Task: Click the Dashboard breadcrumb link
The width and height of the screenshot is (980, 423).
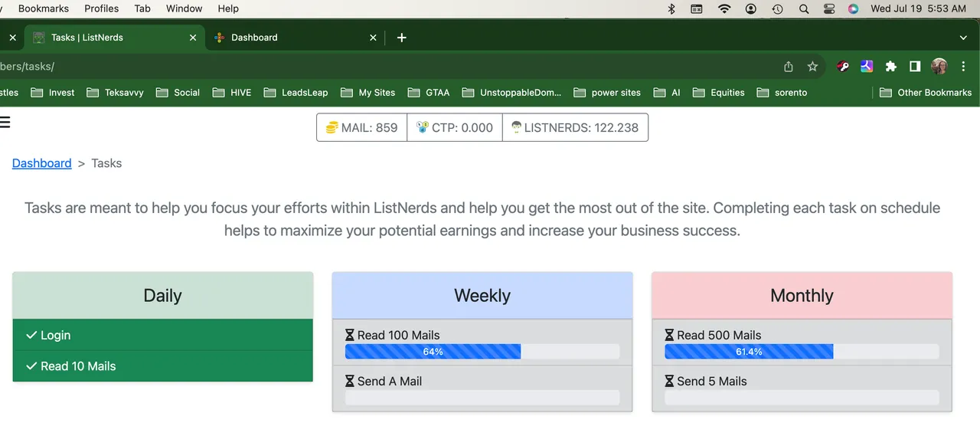Action: (41, 163)
